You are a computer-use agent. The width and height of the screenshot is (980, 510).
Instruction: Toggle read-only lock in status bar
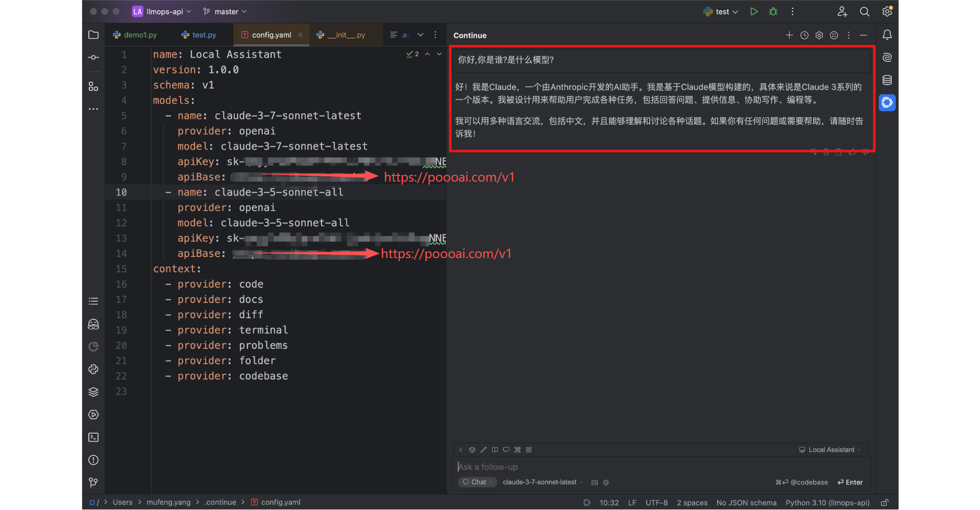(885, 503)
